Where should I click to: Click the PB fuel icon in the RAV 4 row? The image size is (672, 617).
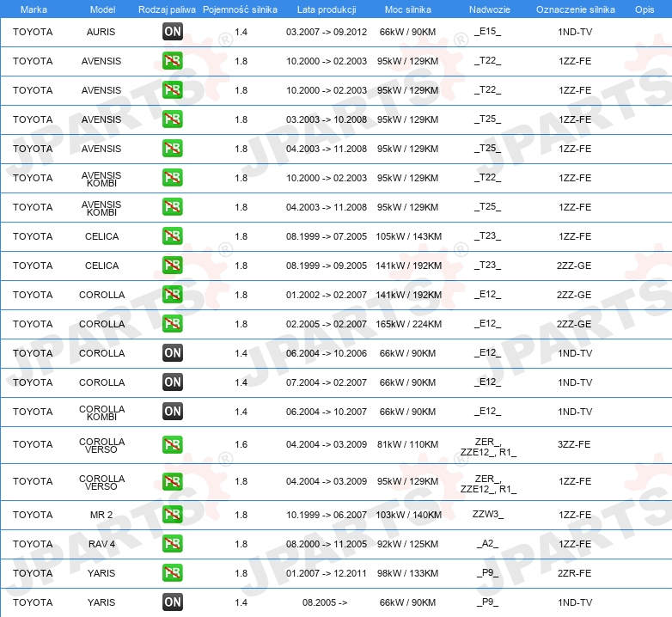pos(172,544)
